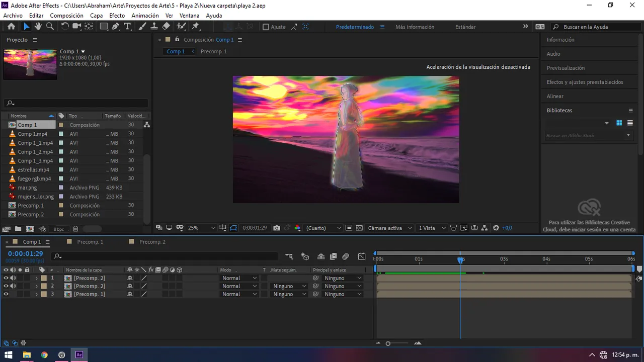644x362 pixels.
Task: Open the Animación menu
Action: coord(145,16)
